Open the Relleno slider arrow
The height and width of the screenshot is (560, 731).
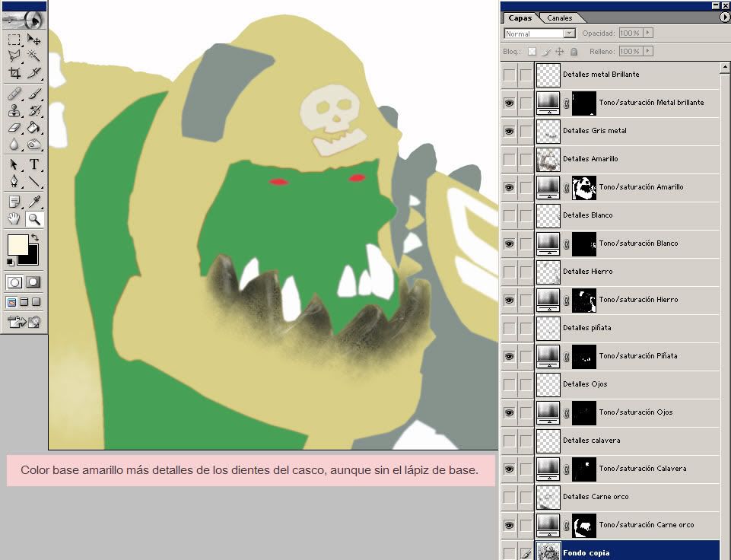[x=648, y=51]
